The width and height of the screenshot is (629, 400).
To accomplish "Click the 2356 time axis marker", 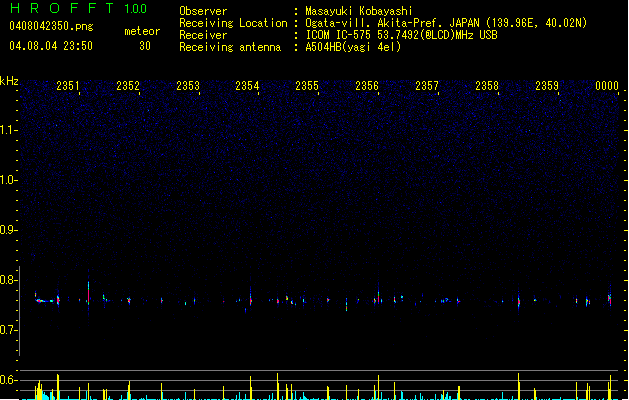I will [367, 86].
